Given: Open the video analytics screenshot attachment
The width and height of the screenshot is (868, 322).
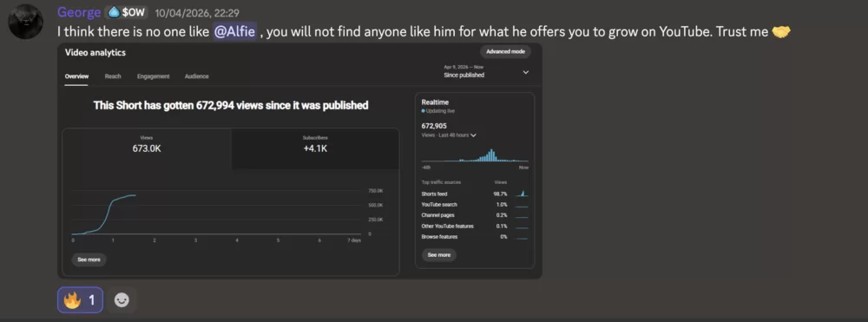Looking at the screenshot, I should click(x=299, y=161).
